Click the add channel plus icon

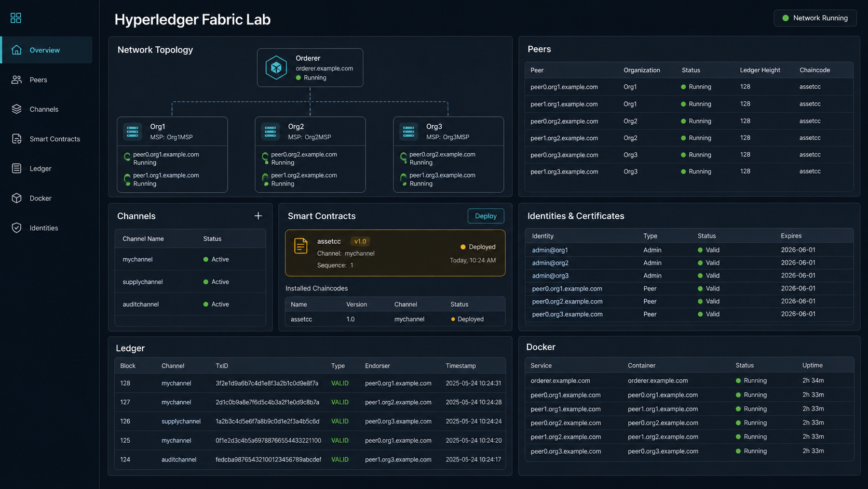[x=258, y=216]
